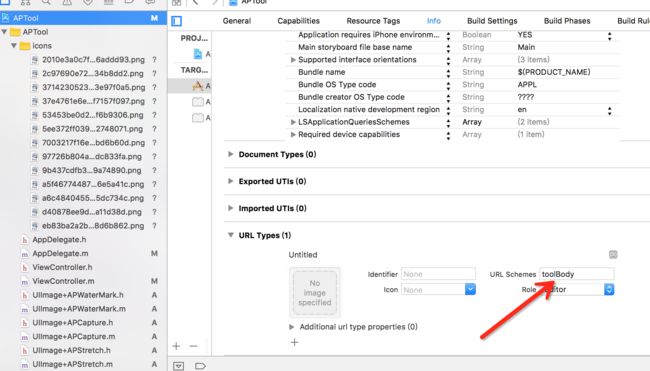Open AppDelegate.m source file

[x=60, y=253]
